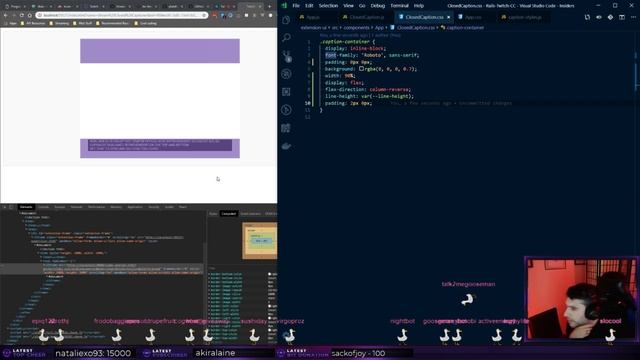640x360 pixels.
Task: Open Source Control in VS Code activity bar
Action: pos(286,56)
